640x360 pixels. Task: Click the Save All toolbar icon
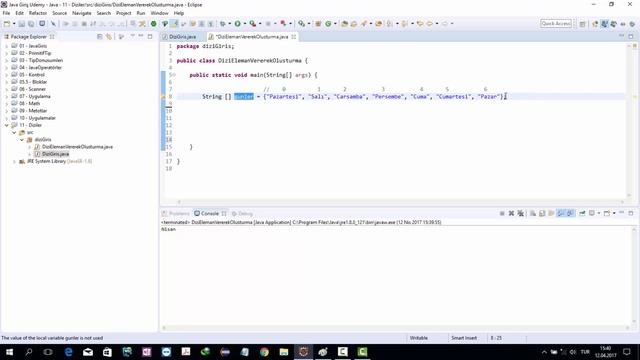pyautogui.click(x=31, y=24)
